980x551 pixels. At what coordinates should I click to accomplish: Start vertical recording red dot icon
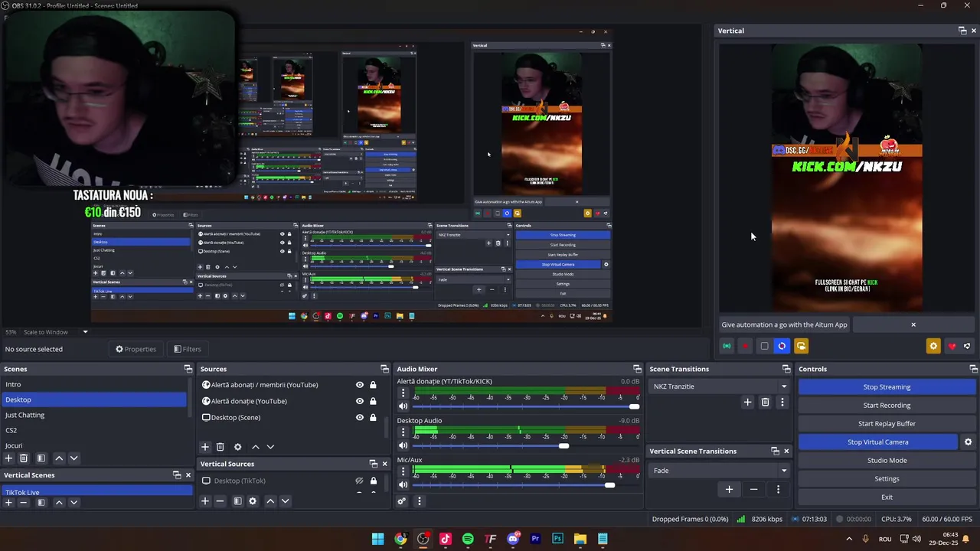pyautogui.click(x=745, y=346)
